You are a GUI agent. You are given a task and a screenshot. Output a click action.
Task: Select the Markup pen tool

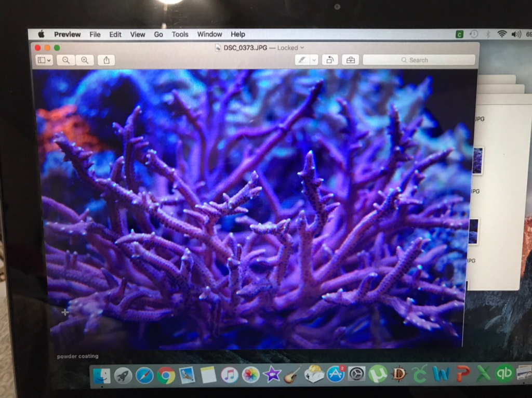(302, 60)
